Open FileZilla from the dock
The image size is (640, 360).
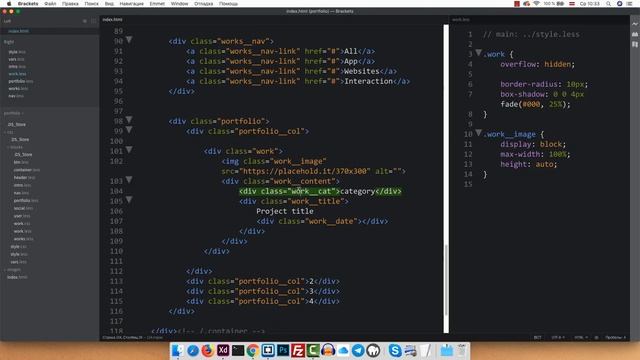tap(298, 350)
